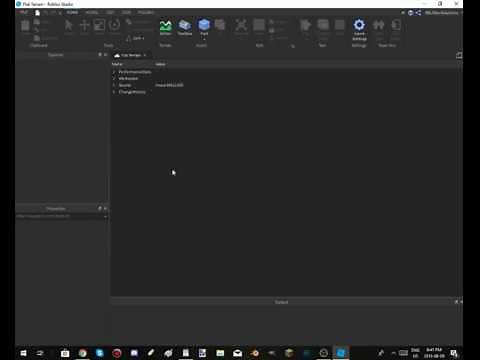Open the notification center icon

coord(454,353)
